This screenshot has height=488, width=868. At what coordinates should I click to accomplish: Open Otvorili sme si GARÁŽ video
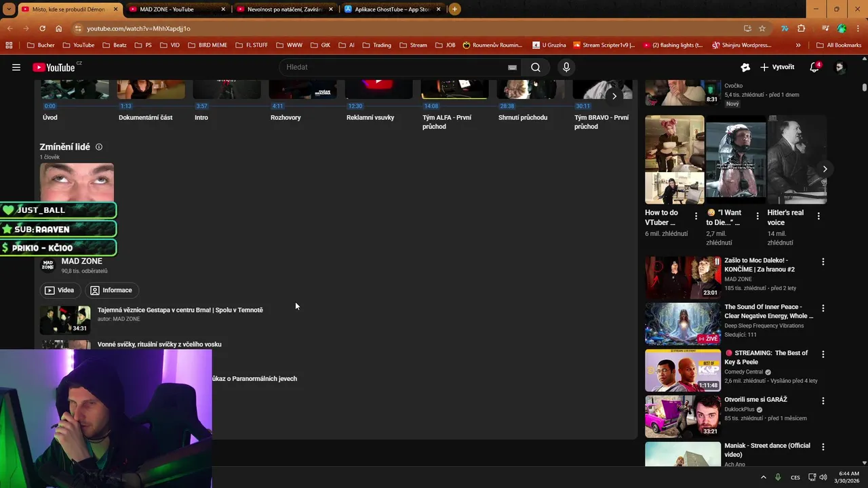(x=683, y=416)
